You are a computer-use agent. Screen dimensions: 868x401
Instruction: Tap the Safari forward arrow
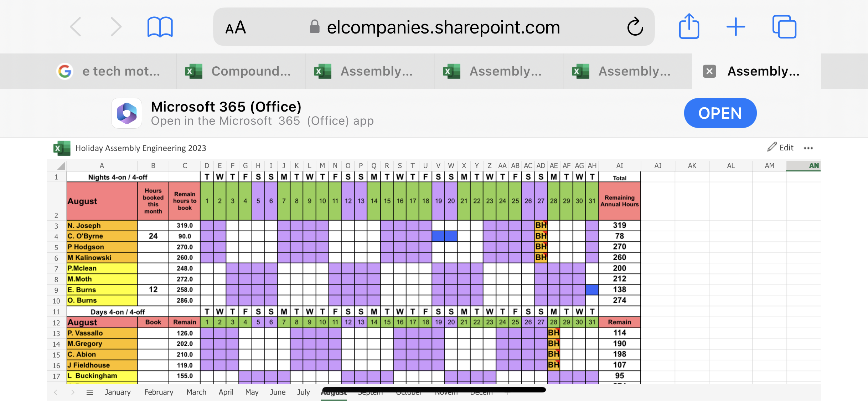pos(116,27)
